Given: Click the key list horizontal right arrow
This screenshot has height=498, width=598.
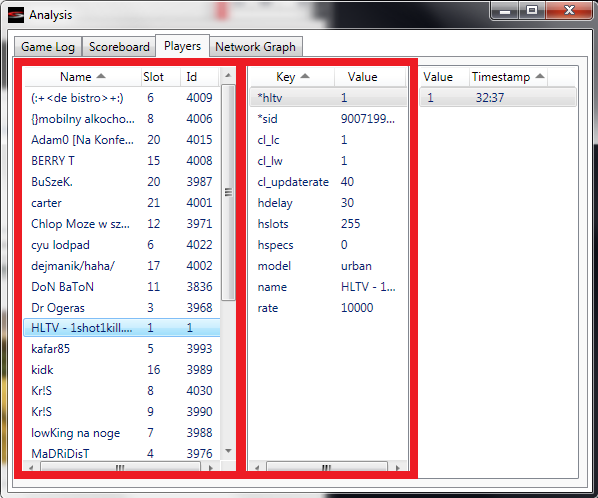Looking at the screenshot, I should [397, 467].
